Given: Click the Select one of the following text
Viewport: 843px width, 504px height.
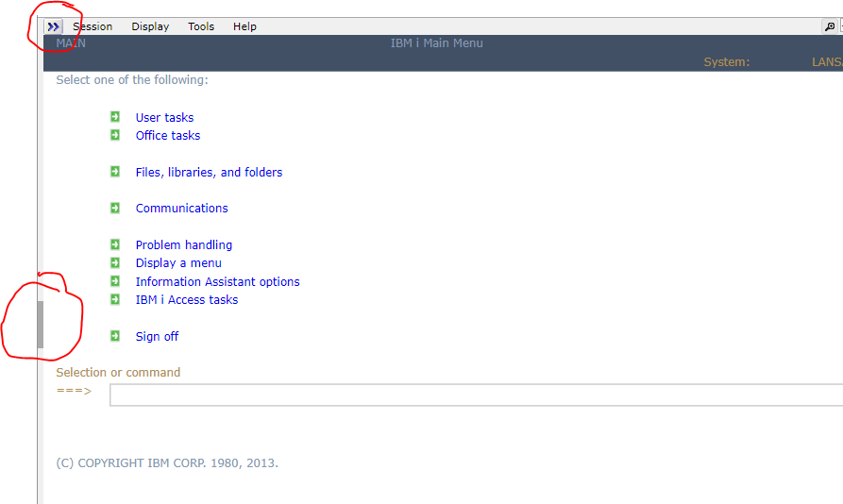Looking at the screenshot, I should click(132, 80).
